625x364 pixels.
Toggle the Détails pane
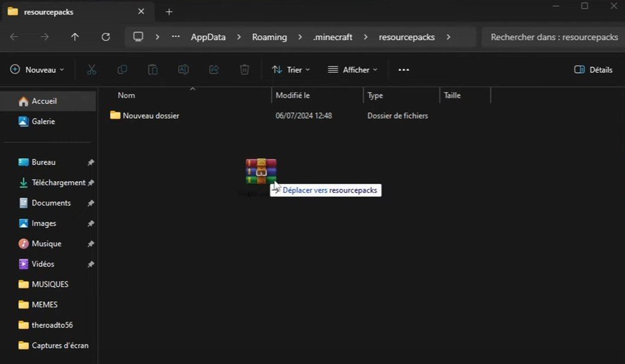pyautogui.click(x=593, y=69)
